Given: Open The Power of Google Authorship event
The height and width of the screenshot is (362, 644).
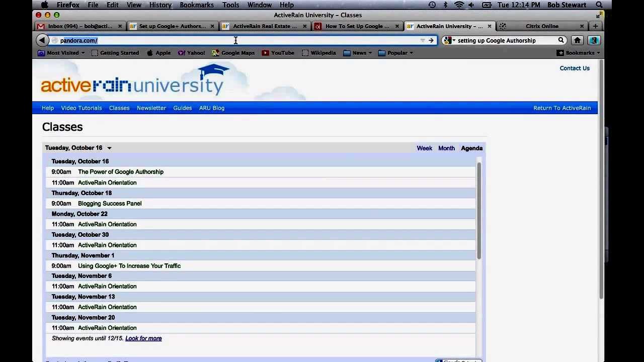Looking at the screenshot, I should coord(121,172).
